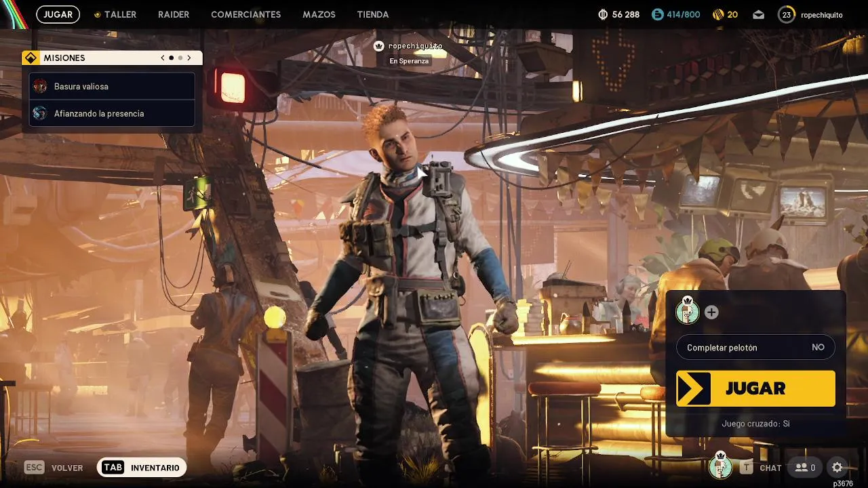
Task: Click the blue stash icon beside 414/800
Action: point(657,14)
